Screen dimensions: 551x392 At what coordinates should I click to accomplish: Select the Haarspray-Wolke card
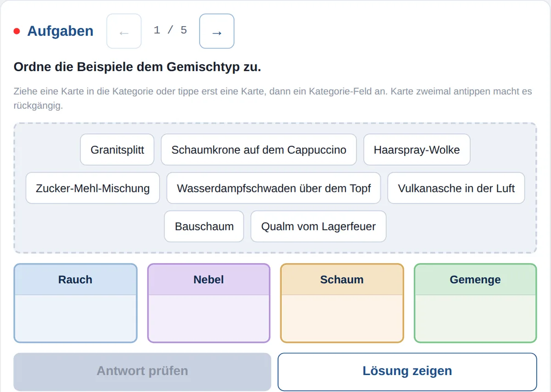pos(417,150)
